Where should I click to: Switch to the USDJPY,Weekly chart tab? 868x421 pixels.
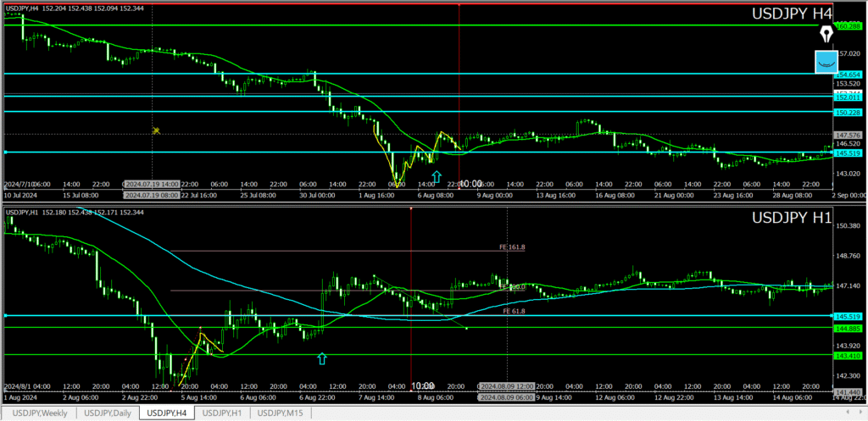point(42,413)
